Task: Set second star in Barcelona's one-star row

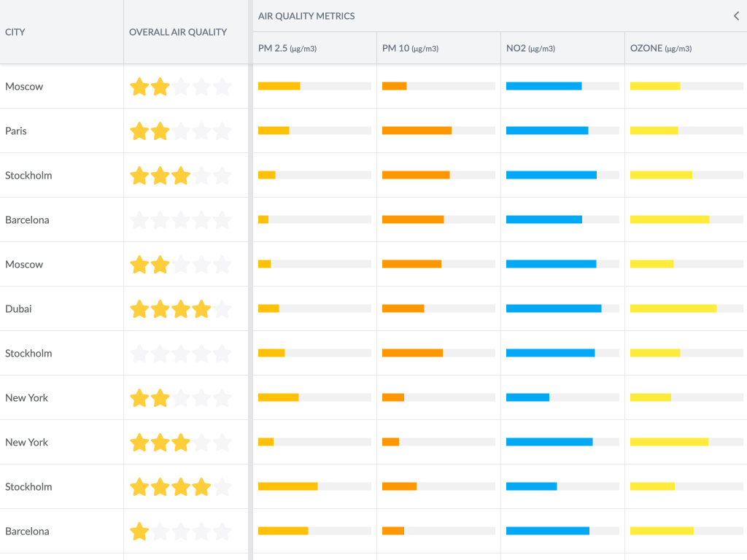Action: pos(160,531)
